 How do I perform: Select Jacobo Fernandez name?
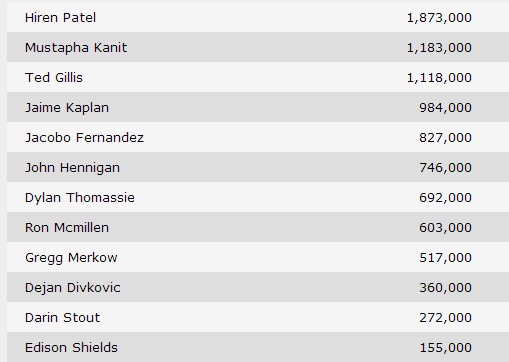(84, 138)
